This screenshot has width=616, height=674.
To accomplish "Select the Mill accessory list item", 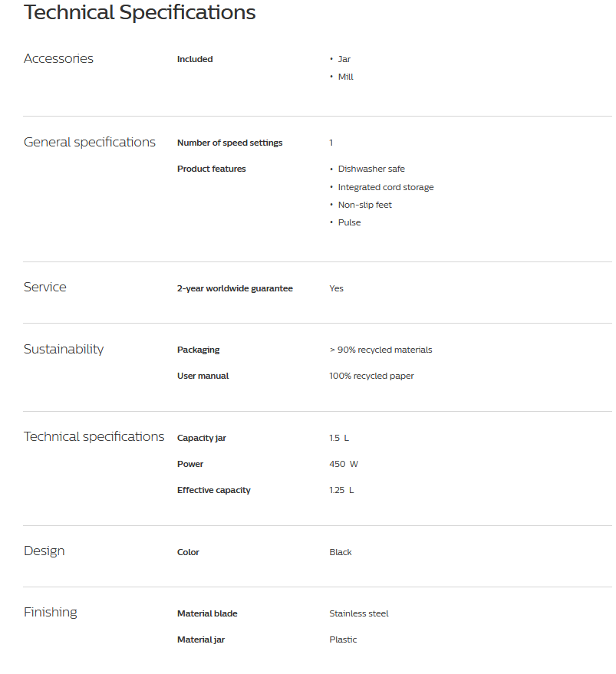I will pos(346,77).
